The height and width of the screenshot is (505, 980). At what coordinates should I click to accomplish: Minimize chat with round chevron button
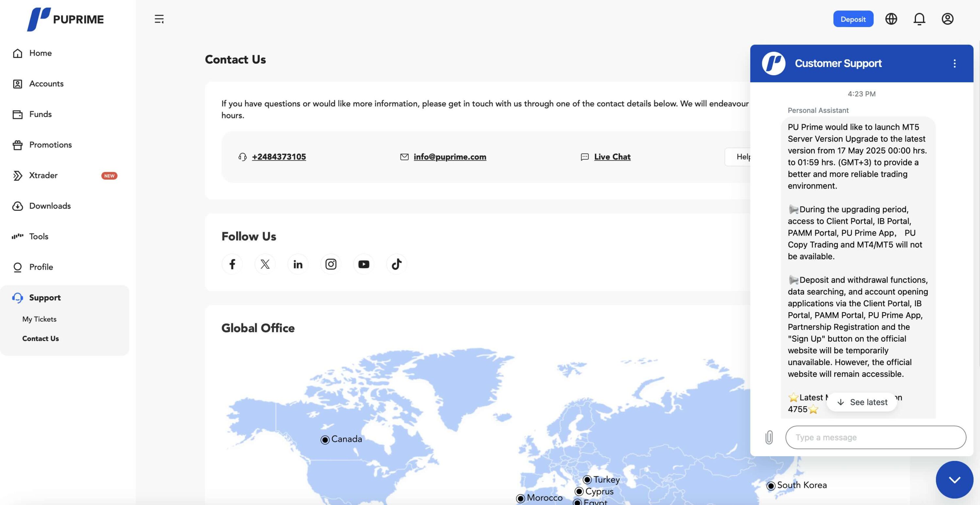point(955,480)
